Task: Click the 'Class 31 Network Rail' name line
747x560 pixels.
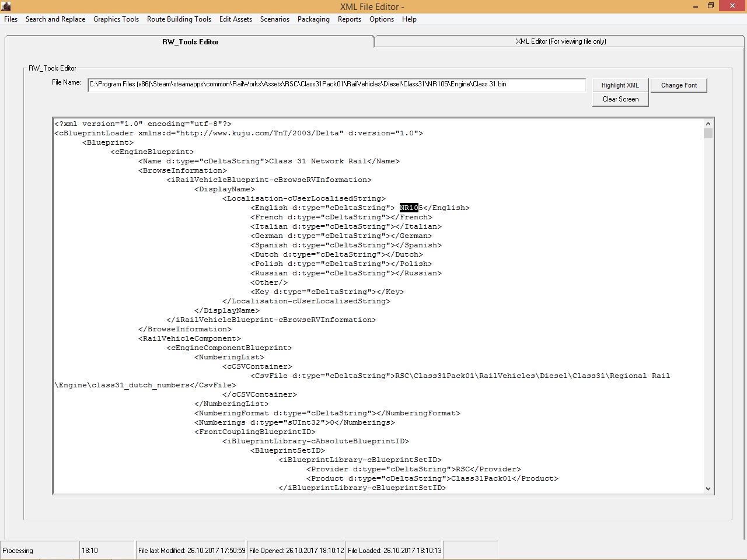Action: click(269, 161)
